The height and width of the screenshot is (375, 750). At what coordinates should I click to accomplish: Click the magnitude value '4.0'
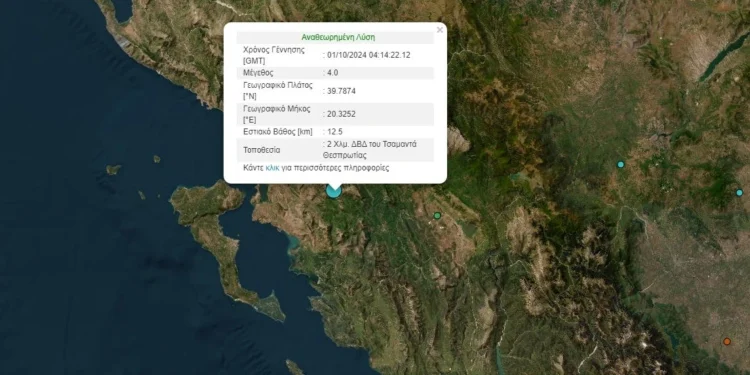[332, 73]
